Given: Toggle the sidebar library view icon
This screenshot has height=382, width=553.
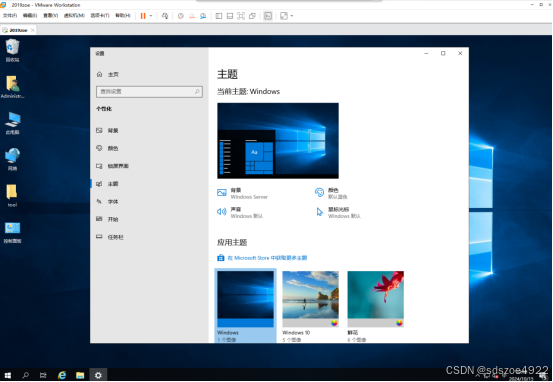Looking at the screenshot, I should tap(219, 16).
